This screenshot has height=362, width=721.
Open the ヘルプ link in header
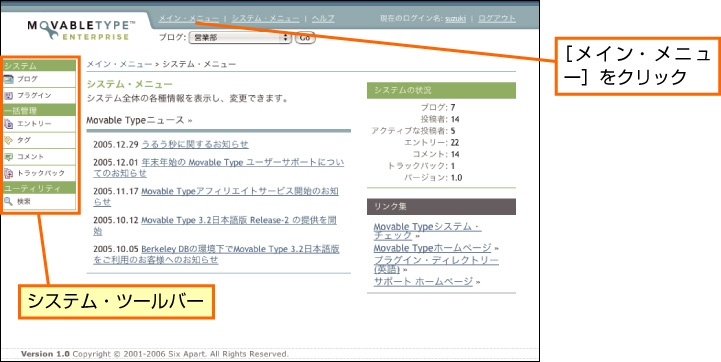tap(323, 19)
